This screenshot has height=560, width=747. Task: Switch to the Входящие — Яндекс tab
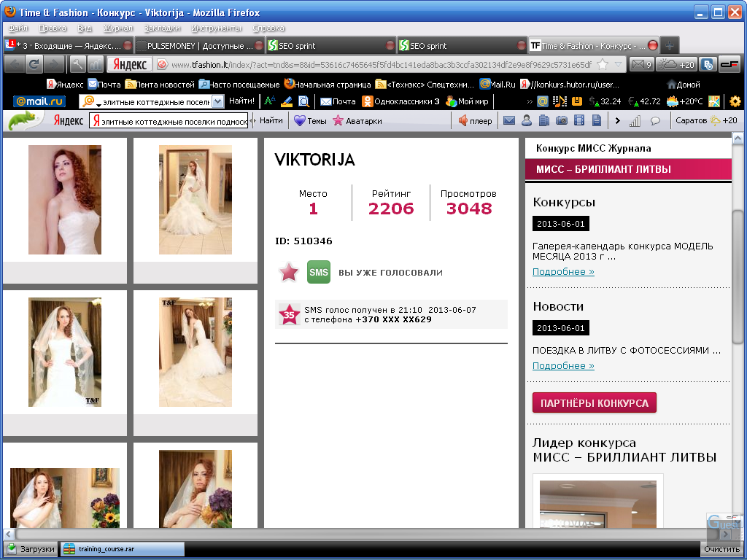(68, 46)
